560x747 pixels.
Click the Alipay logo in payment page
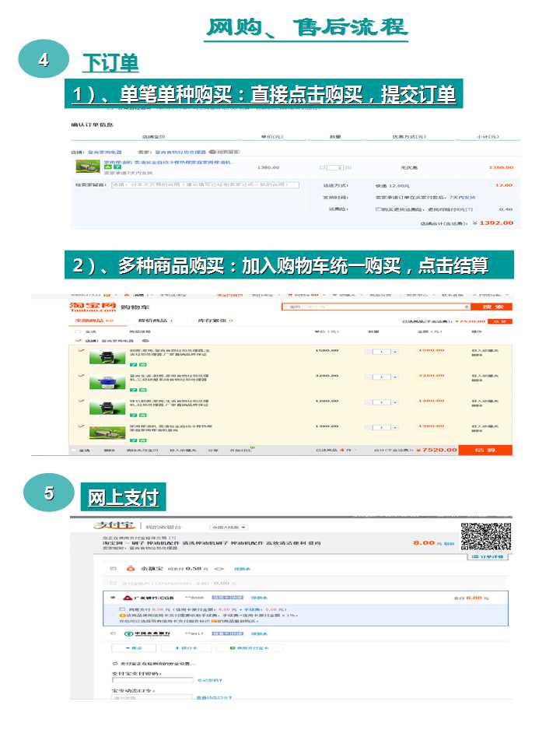coord(114,526)
